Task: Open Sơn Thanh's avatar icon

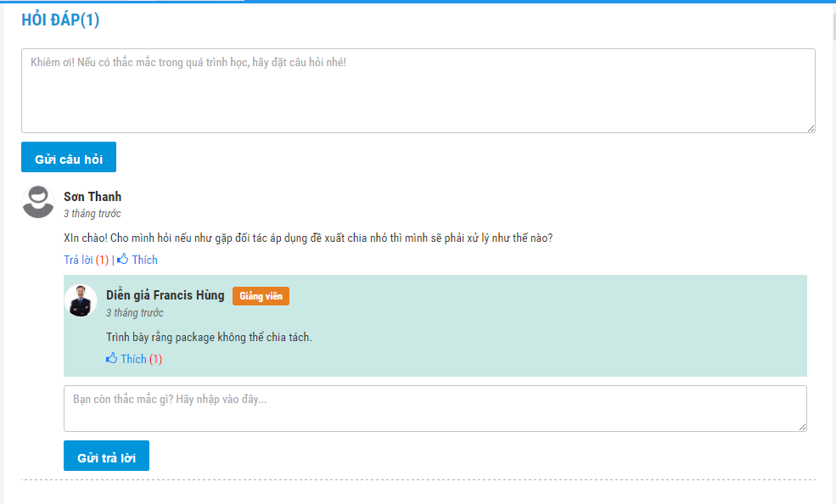Action: [x=38, y=202]
